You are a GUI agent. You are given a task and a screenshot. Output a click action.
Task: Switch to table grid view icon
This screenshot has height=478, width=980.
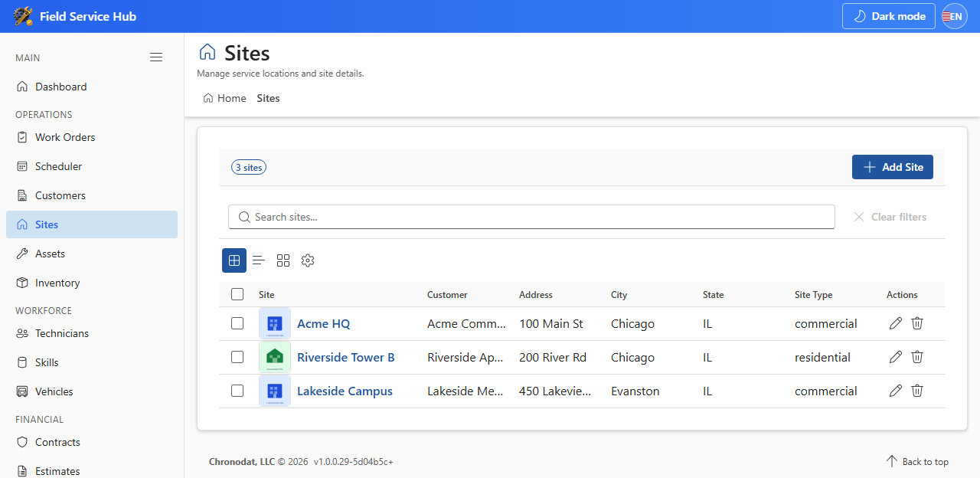click(234, 260)
